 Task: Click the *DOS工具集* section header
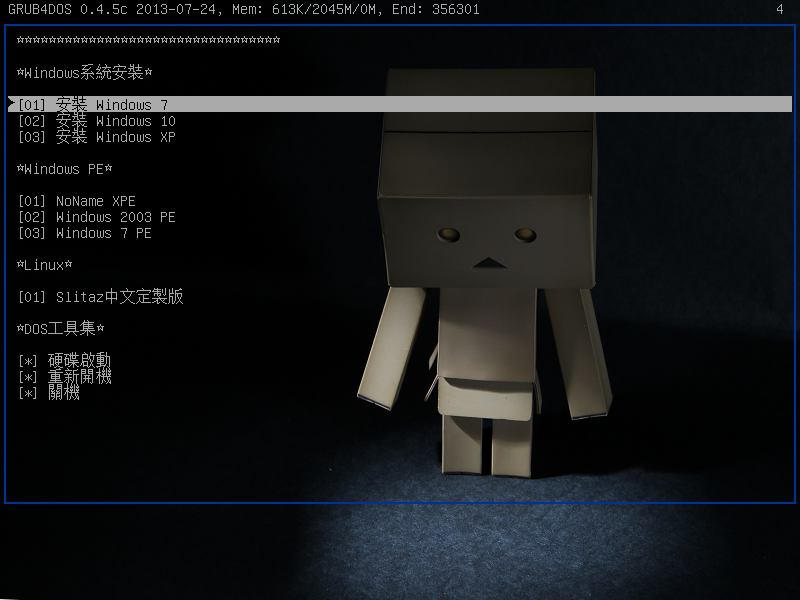click(x=60, y=328)
